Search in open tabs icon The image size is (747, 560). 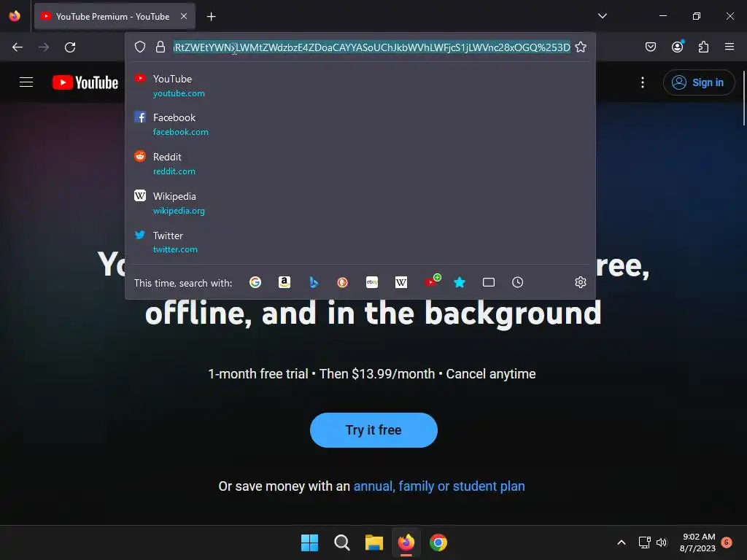pyautogui.click(x=489, y=282)
